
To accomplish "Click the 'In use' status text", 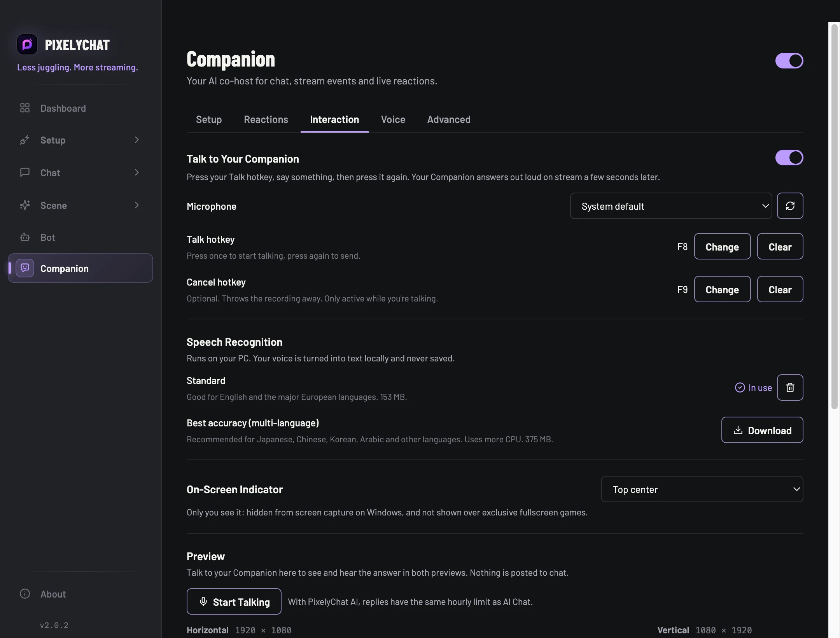I will (760, 388).
